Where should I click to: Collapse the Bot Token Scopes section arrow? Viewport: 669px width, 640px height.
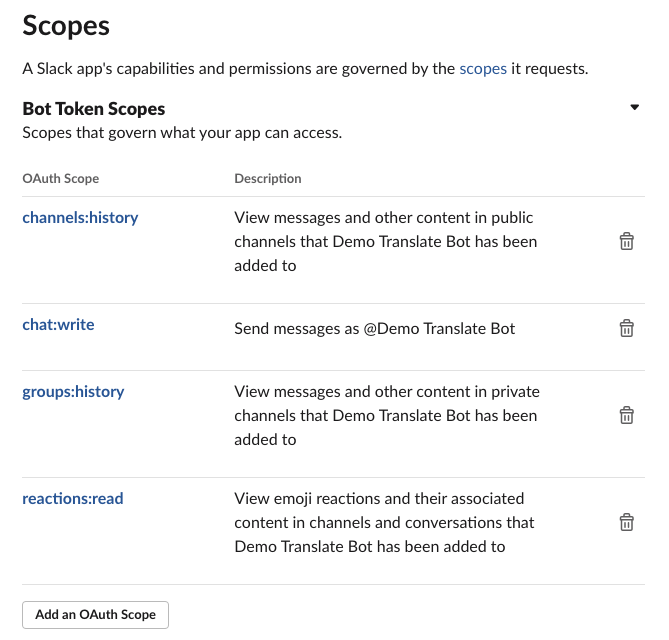pyautogui.click(x=635, y=107)
